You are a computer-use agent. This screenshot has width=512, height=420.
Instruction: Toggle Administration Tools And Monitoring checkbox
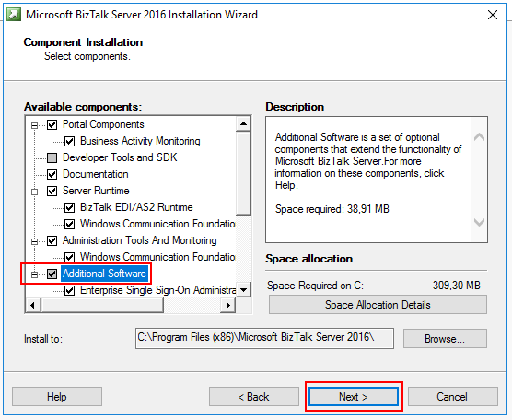click(x=52, y=240)
